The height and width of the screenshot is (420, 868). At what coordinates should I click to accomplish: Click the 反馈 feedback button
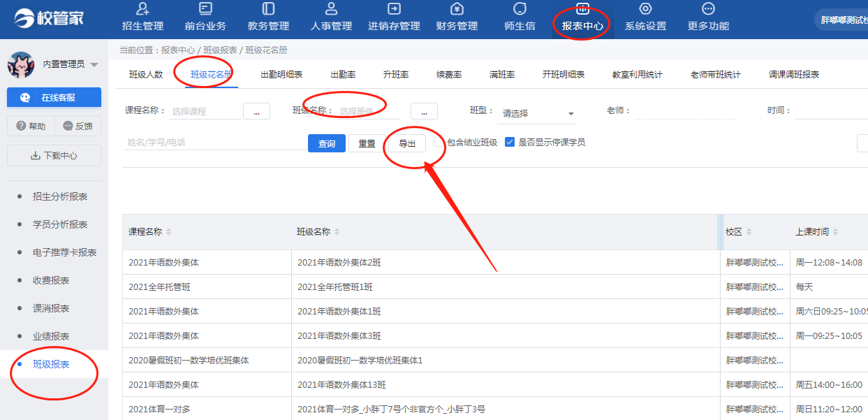coord(78,126)
